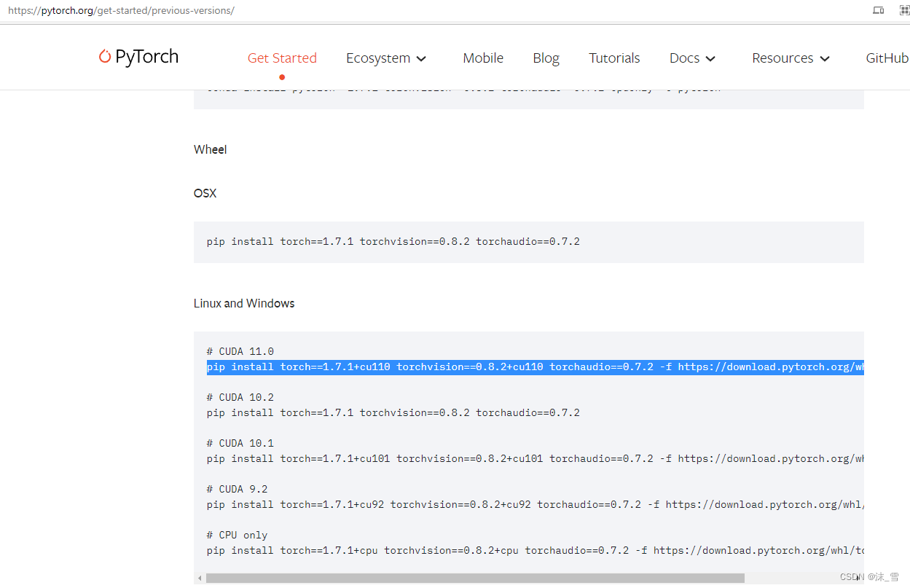Image resolution: width=910 pixels, height=588 pixels.
Task: Select the highlighted CUDA 11.0 install command
Action: pyautogui.click(x=510, y=366)
